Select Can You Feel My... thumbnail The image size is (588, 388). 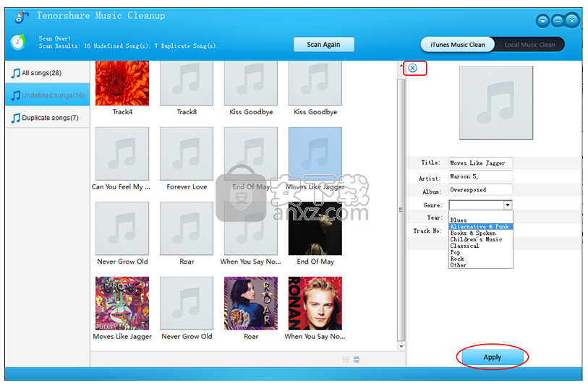pos(122,154)
